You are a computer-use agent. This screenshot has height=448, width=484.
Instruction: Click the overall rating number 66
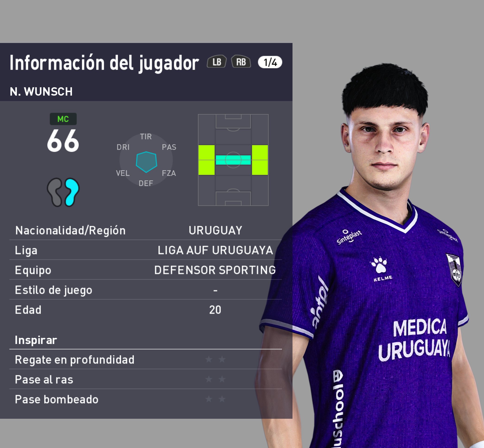pyautogui.click(x=63, y=141)
